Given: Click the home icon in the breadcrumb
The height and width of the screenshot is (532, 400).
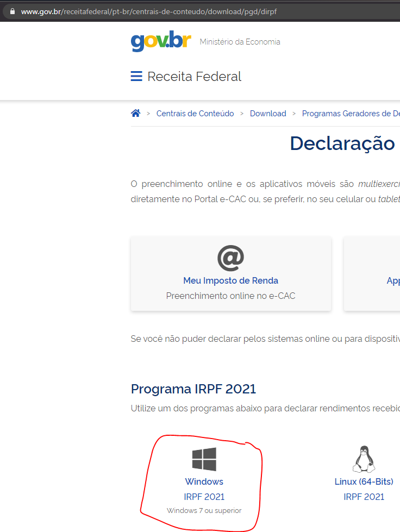Looking at the screenshot, I should click(136, 113).
